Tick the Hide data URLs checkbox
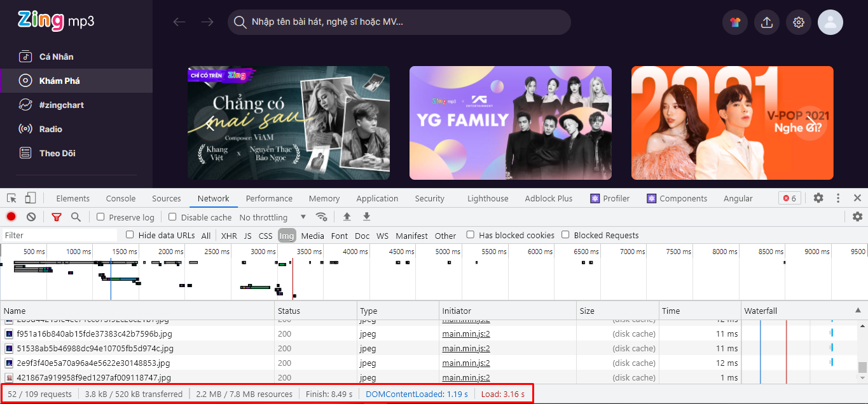The image size is (868, 404). (130, 235)
